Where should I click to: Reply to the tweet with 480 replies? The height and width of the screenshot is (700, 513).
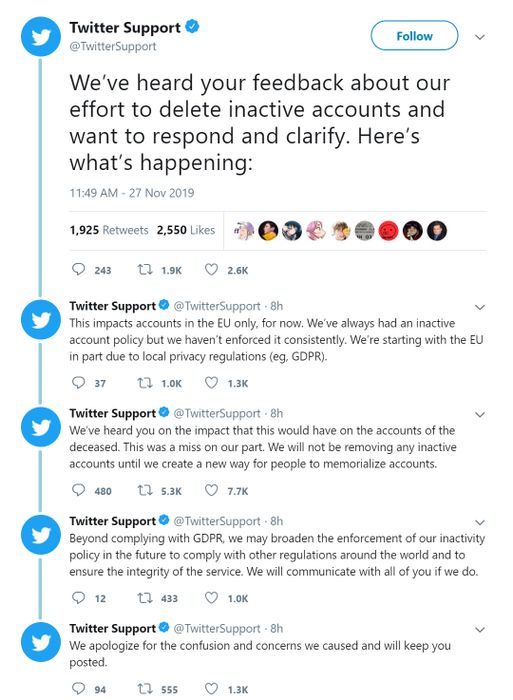78,490
